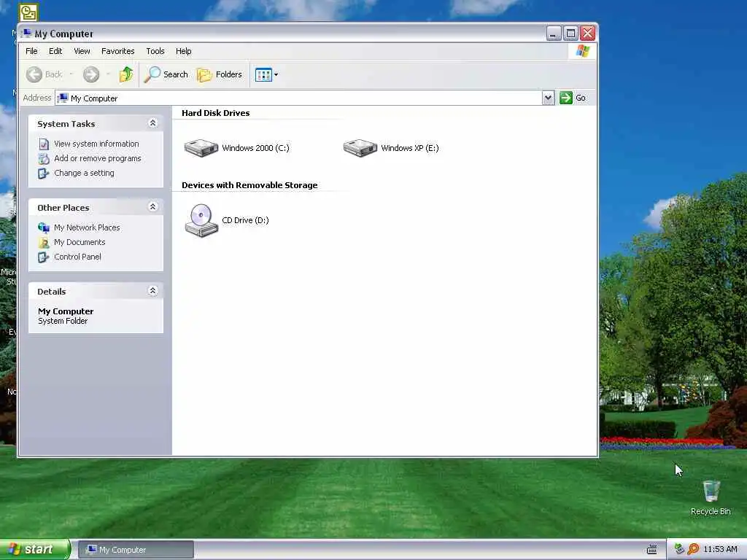The height and width of the screenshot is (560, 747).
Task: Open My Network Places link
Action: [x=87, y=227]
